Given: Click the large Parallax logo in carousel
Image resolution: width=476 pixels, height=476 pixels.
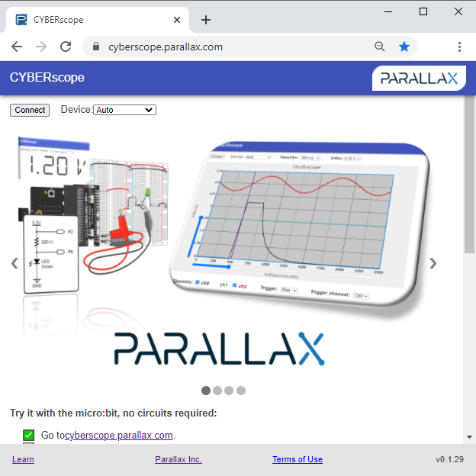Looking at the screenshot, I should point(219,349).
